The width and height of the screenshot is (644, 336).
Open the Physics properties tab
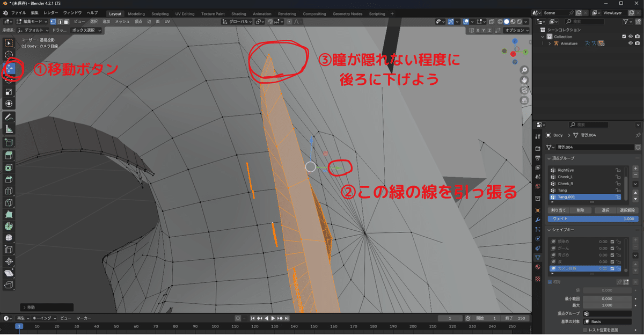(538, 239)
